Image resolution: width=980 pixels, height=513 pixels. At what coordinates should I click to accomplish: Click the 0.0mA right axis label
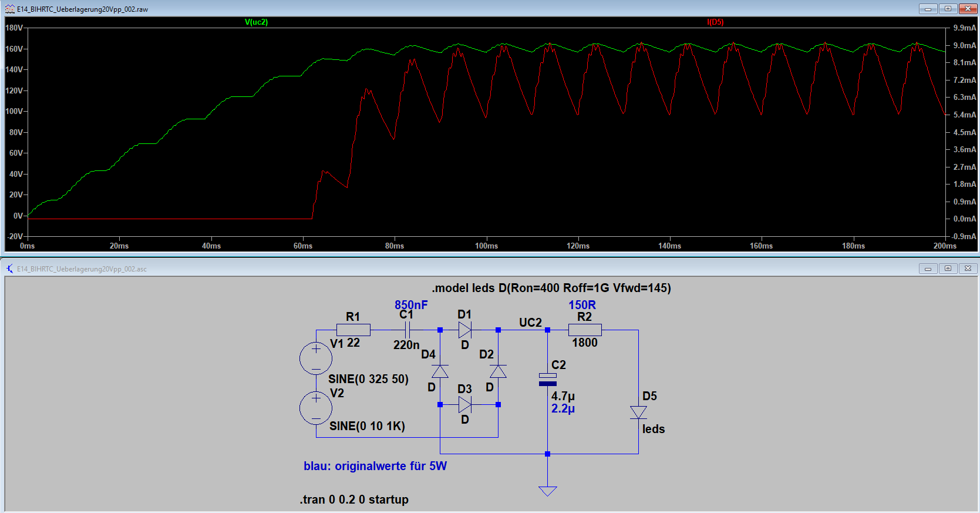(x=965, y=219)
